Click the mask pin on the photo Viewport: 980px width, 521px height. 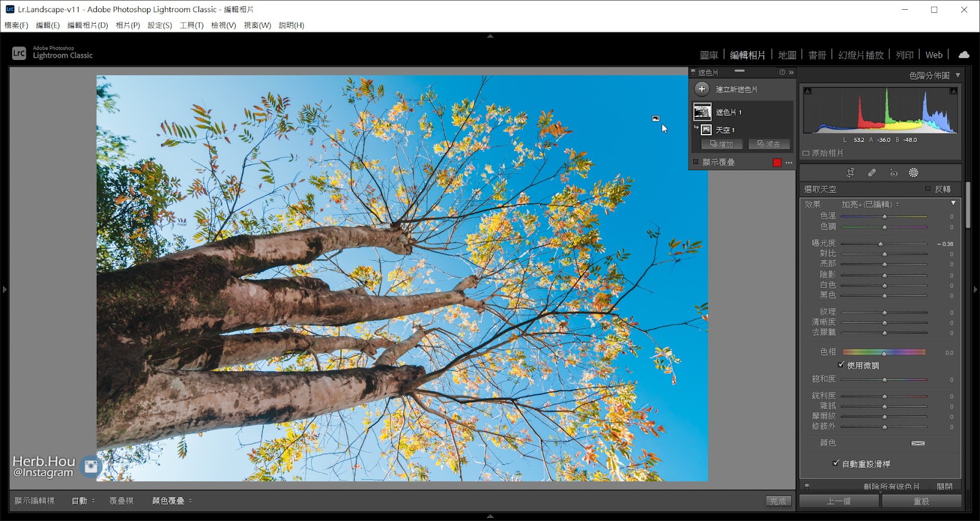(x=656, y=118)
